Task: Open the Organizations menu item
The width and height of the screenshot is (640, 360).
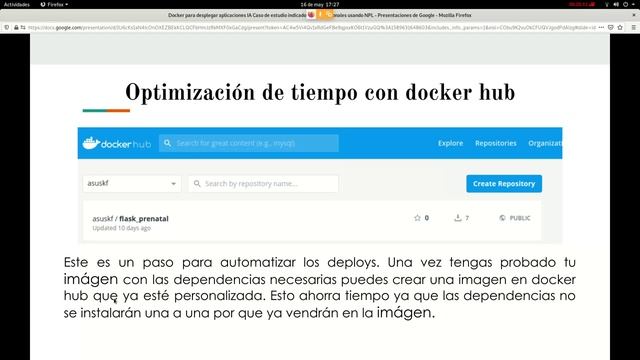Action: pyautogui.click(x=545, y=143)
